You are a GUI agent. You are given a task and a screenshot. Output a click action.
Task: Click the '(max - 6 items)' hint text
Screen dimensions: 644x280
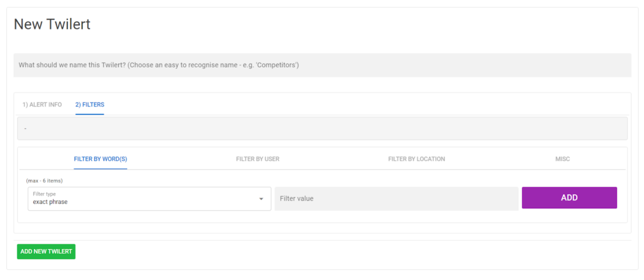[x=44, y=181]
